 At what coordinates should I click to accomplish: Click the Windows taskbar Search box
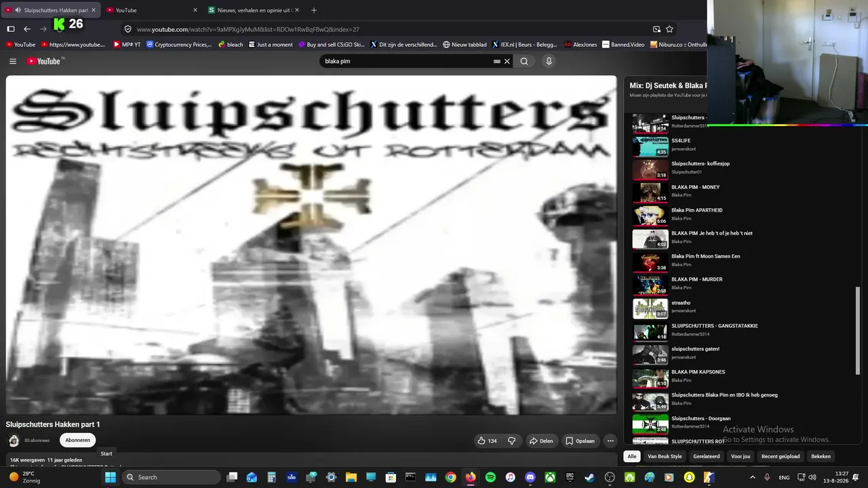tap(170, 477)
